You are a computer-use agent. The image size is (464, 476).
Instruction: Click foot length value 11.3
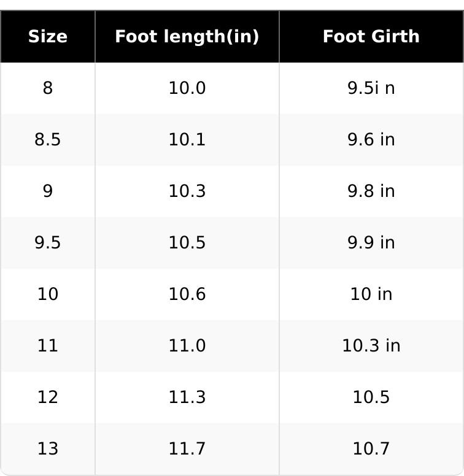tap(187, 397)
